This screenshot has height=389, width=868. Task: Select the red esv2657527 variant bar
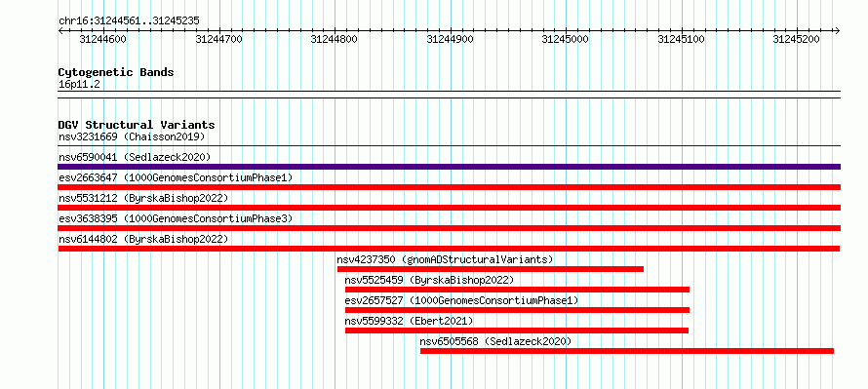coord(517,310)
